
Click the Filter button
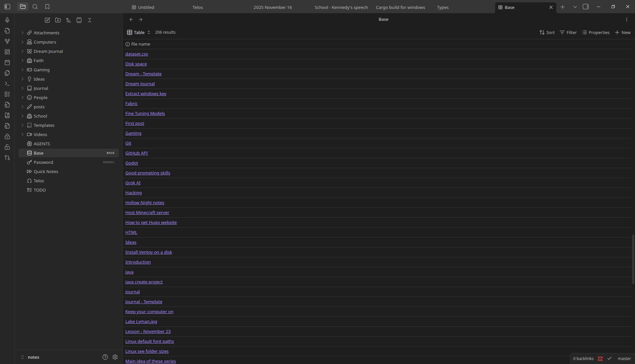568,32
